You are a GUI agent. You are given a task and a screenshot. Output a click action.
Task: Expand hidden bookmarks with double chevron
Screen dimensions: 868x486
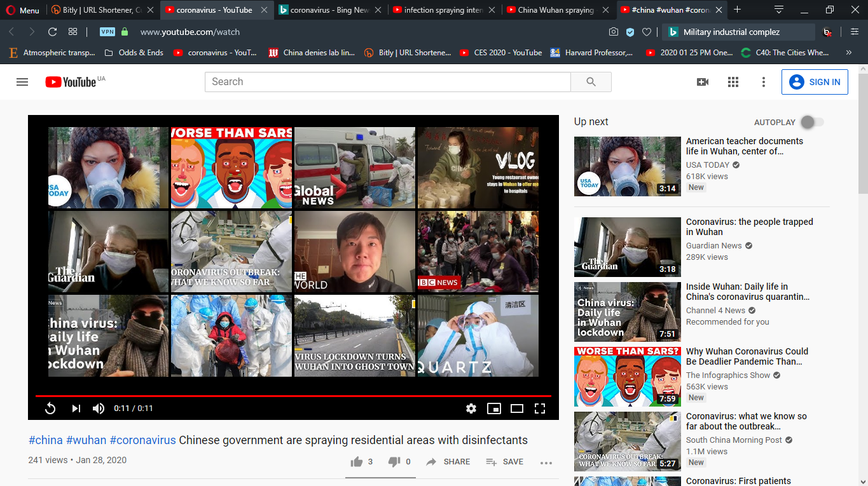point(848,53)
